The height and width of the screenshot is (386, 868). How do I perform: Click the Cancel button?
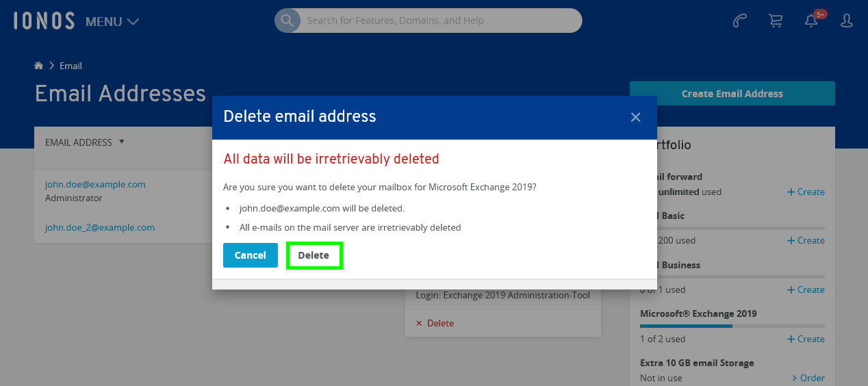click(x=251, y=255)
